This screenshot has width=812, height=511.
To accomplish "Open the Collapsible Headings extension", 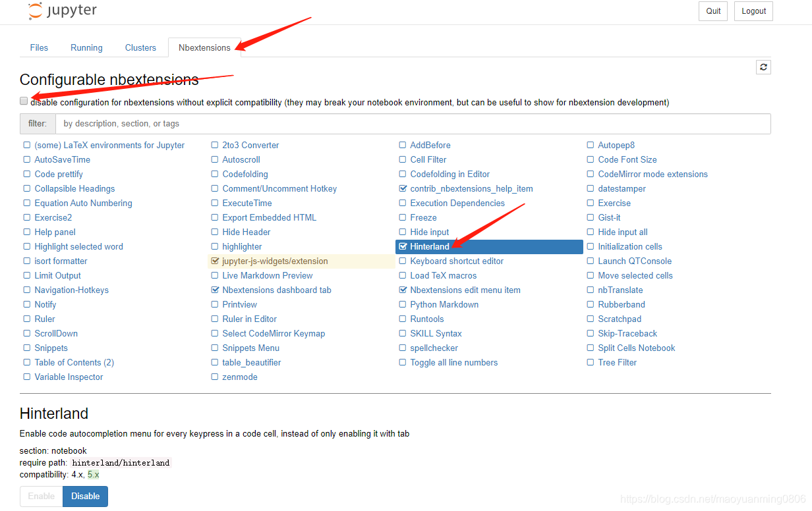I will [x=74, y=189].
